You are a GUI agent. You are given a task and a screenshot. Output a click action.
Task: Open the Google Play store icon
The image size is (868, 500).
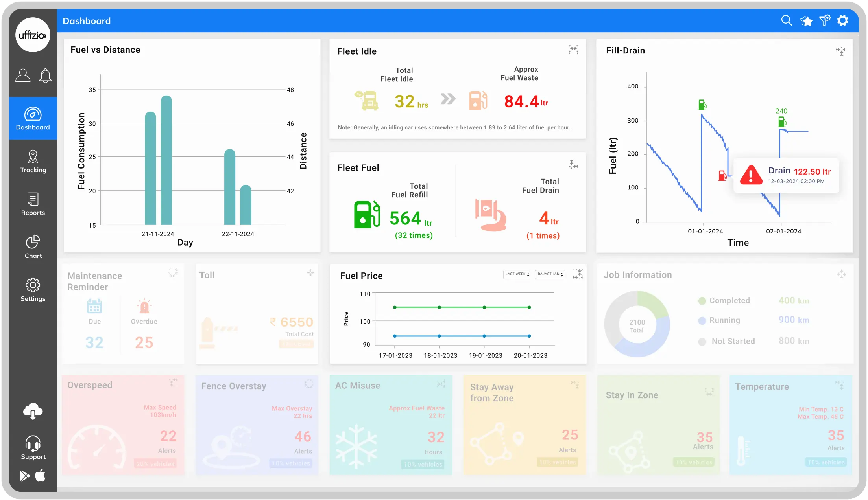point(25,476)
